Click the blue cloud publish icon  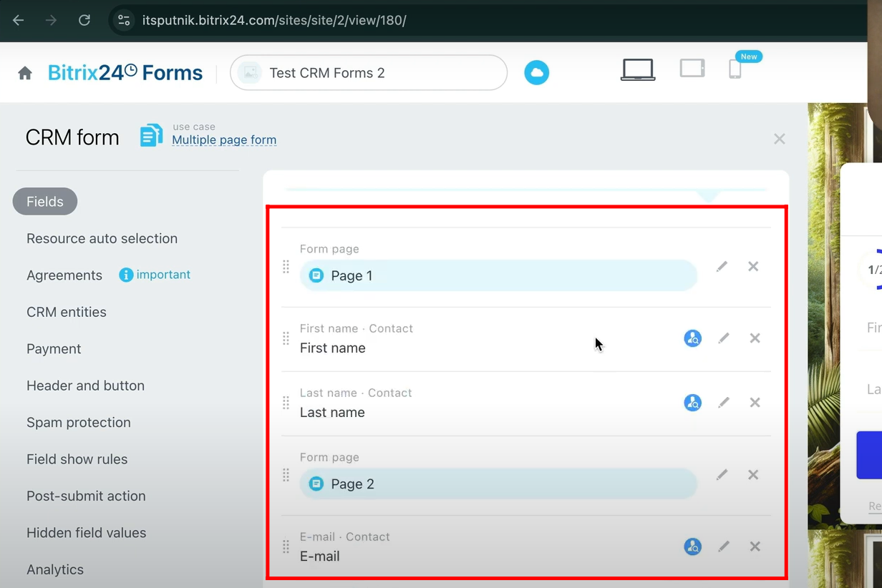[536, 72]
